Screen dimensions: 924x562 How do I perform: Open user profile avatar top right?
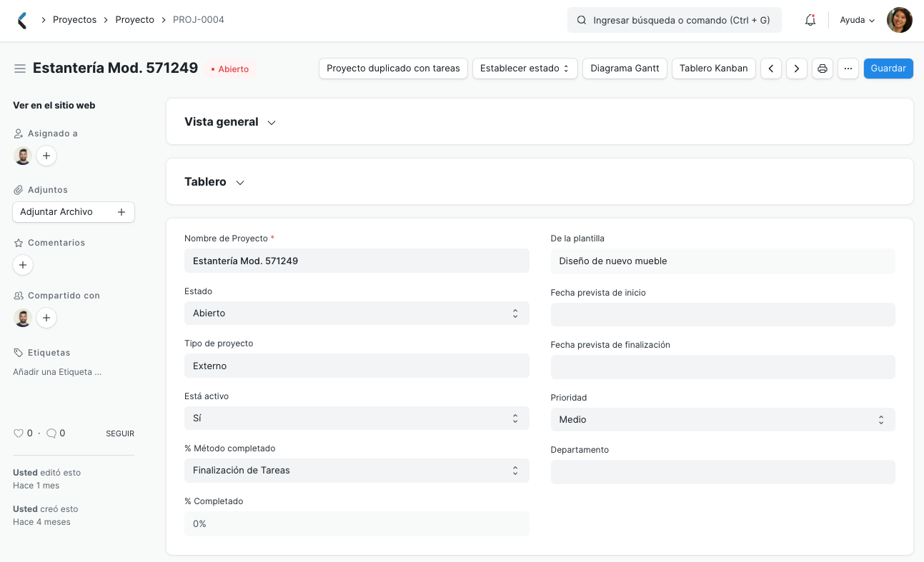point(900,20)
